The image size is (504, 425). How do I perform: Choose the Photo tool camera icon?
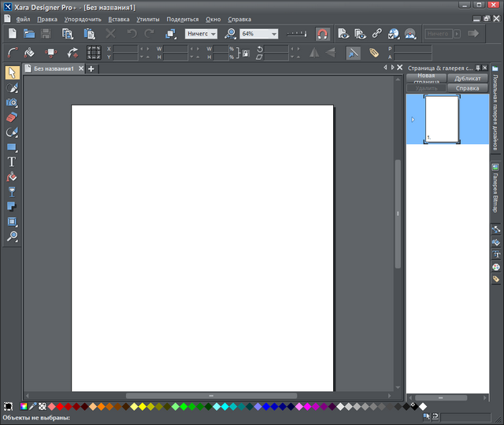(12, 102)
